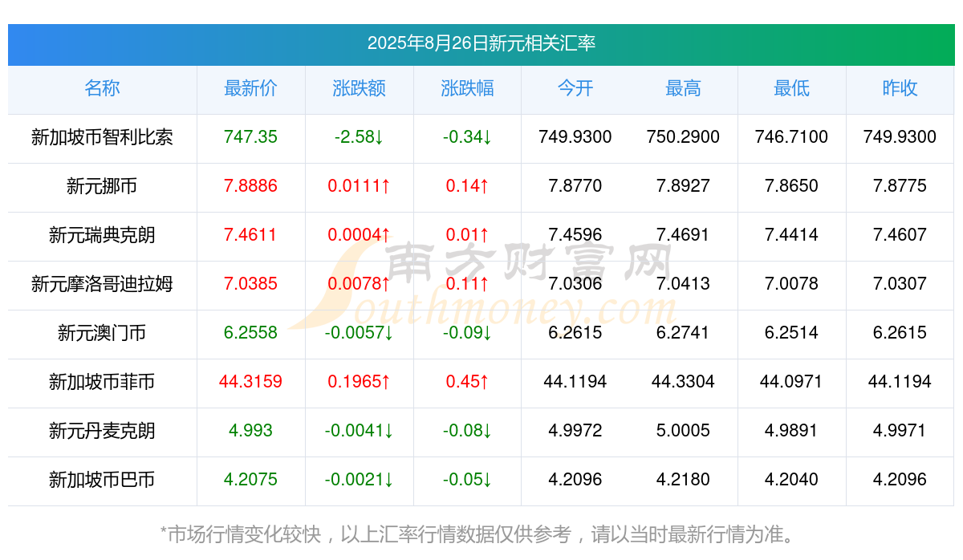Viewport: 963px width, 560px height.
Task: Select the 涨跌幅 column header
Action: click(x=467, y=88)
